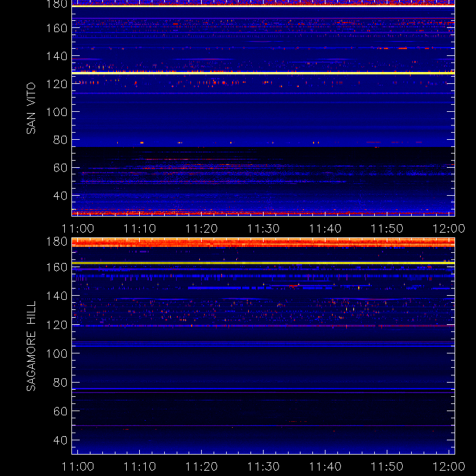The height and width of the screenshot is (476, 476).
Task: Click 12:00 time label under San Vito plot
Action: 449,228
